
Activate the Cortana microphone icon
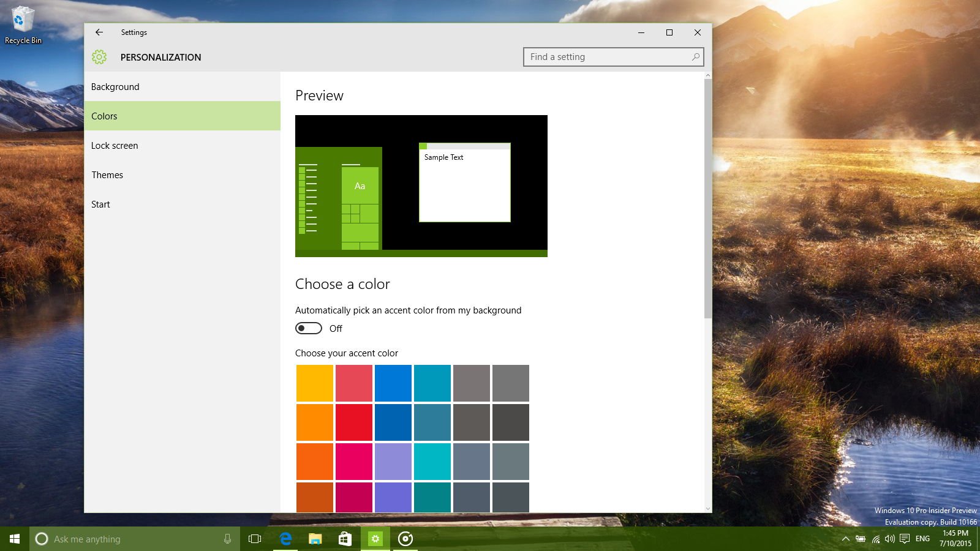tap(227, 539)
